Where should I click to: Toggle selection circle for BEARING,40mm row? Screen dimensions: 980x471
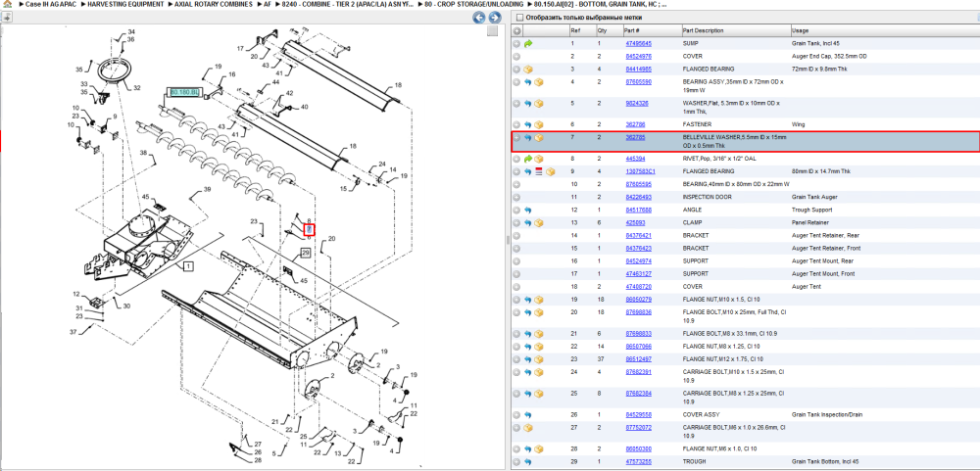(x=516, y=184)
